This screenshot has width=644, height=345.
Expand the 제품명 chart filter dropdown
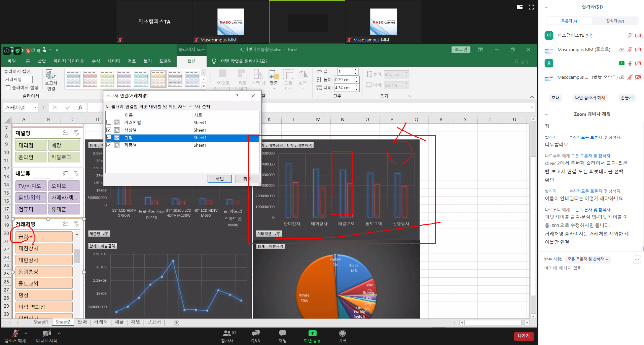pyautogui.click(x=106, y=234)
